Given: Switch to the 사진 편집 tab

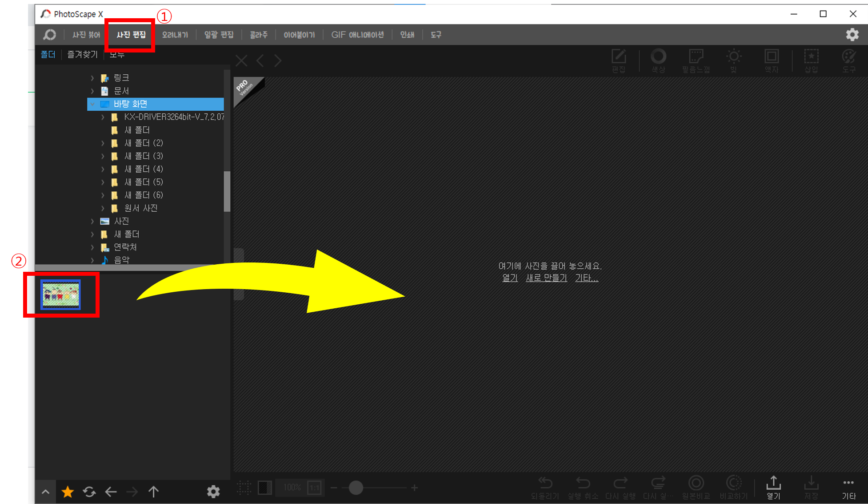Looking at the screenshot, I should [131, 35].
